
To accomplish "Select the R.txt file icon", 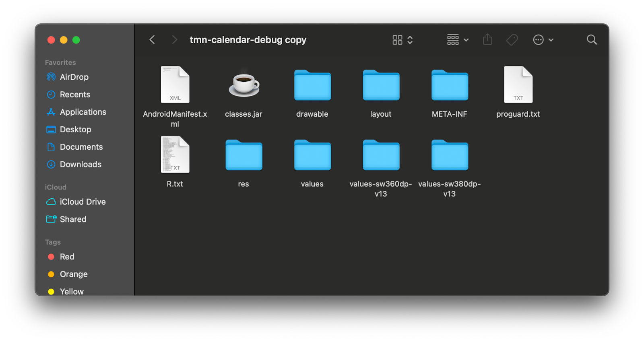I will [x=175, y=155].
